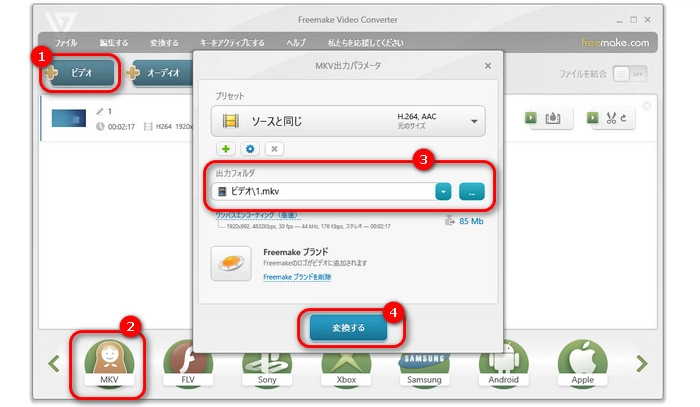
Task: Rename the file using the pencil icon
Action: coord(100,111)
